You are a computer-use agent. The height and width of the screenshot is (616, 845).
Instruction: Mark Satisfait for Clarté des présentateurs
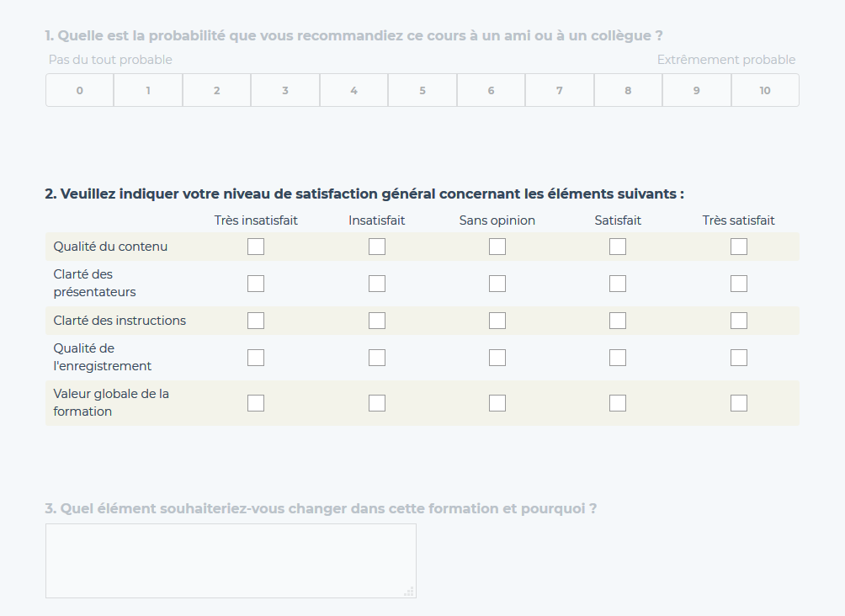click(x=617, y=283)
